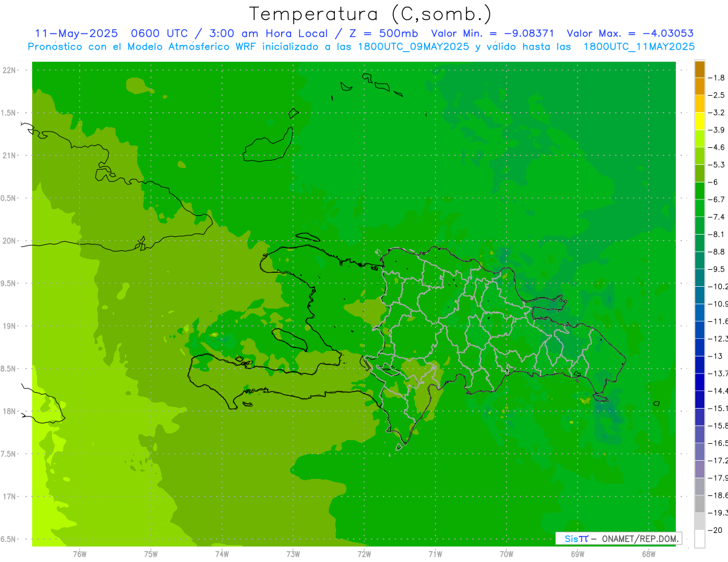Click the '20N' latitude label
This screenshot has height=562, width=728.
coord(10,241)
